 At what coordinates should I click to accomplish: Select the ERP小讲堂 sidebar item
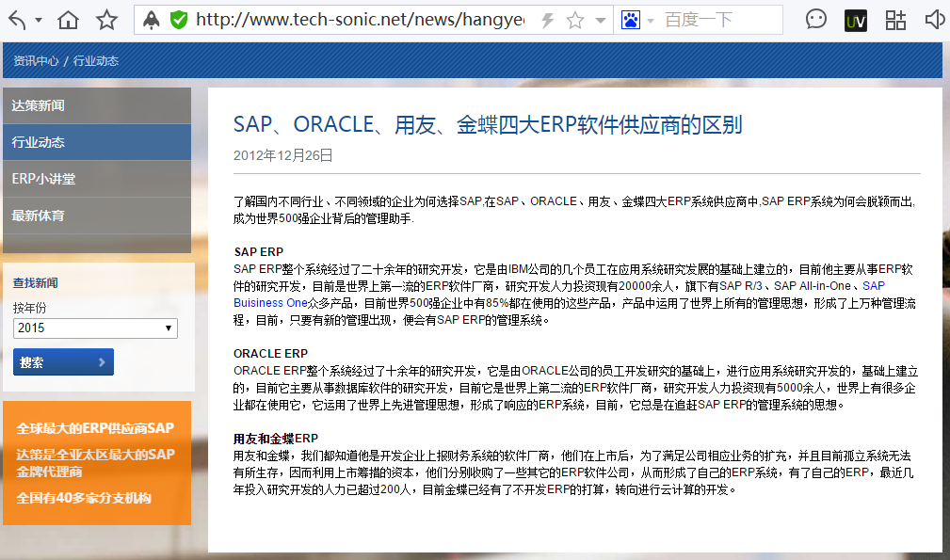pos(96,179)
